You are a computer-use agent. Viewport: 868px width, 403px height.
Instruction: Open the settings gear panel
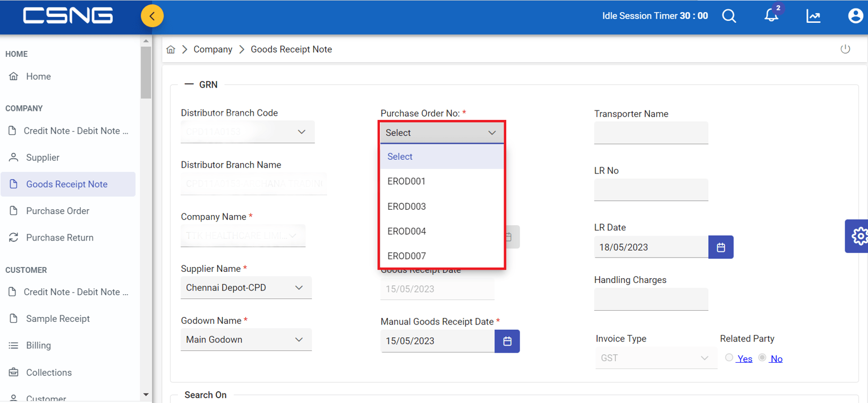point(857,236)
